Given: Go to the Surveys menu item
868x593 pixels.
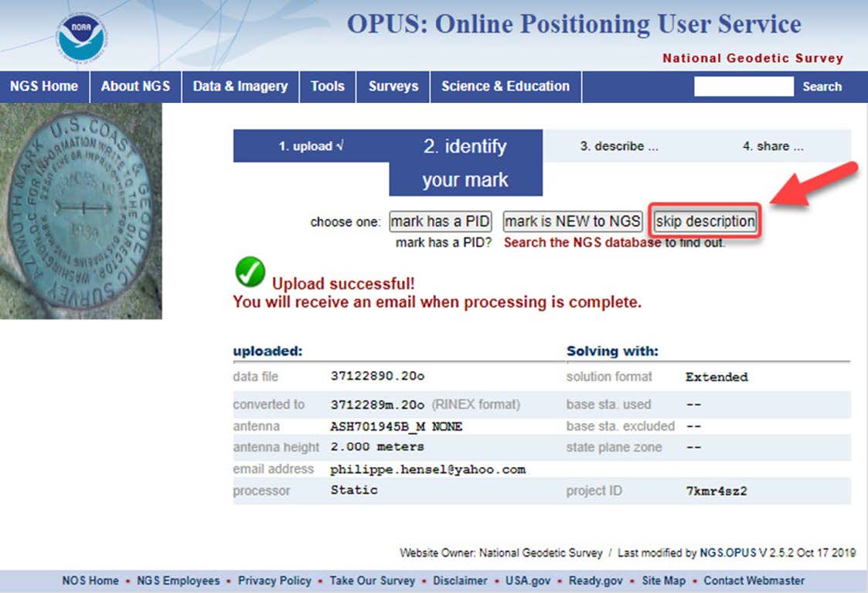Looking at the screenshot, I should click(393, 87).
